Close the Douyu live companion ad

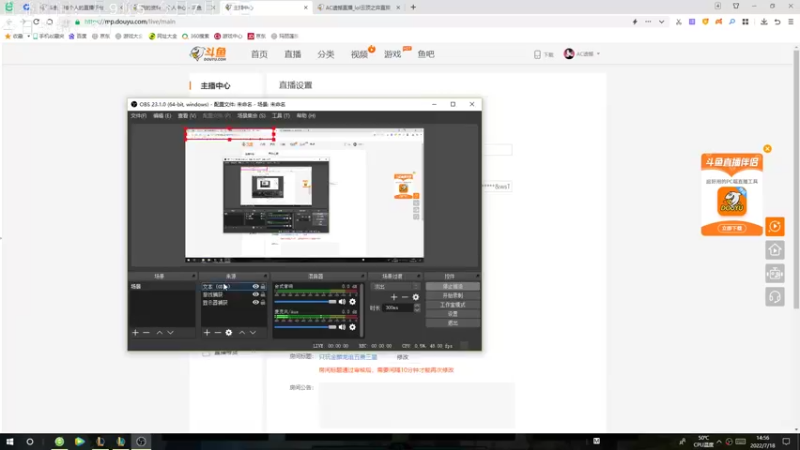767,148
